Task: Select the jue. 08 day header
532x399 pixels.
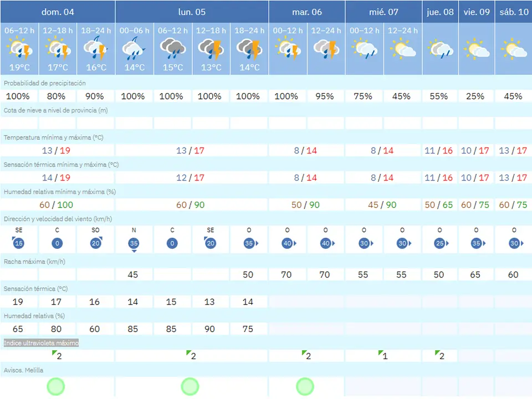Action: [x=440, y=12]
